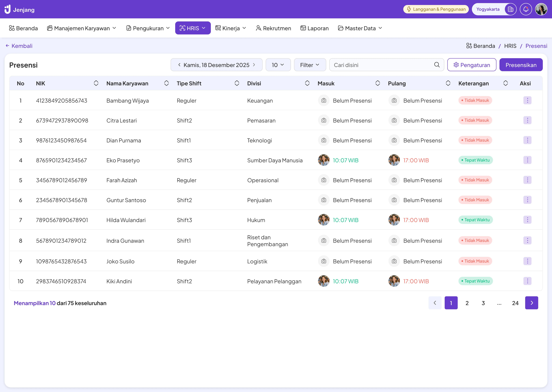552x392 pixels.
Task: Go to next date using right chevron
Action: tap(254, 65)
